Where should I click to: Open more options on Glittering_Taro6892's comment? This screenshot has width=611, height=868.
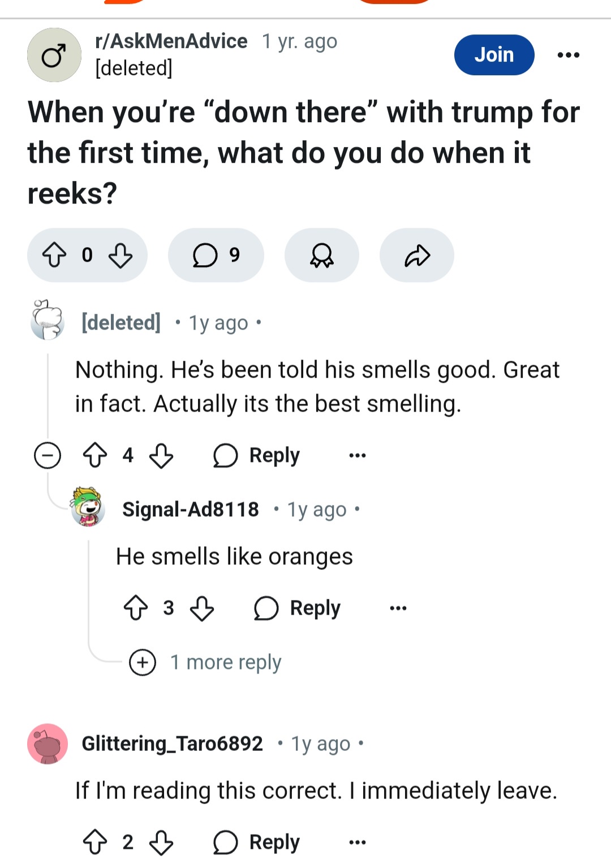pos(358,843)
